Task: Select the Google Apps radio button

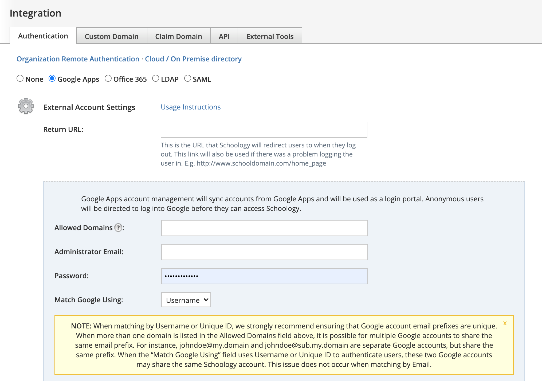Action: (x=52, y=79)
